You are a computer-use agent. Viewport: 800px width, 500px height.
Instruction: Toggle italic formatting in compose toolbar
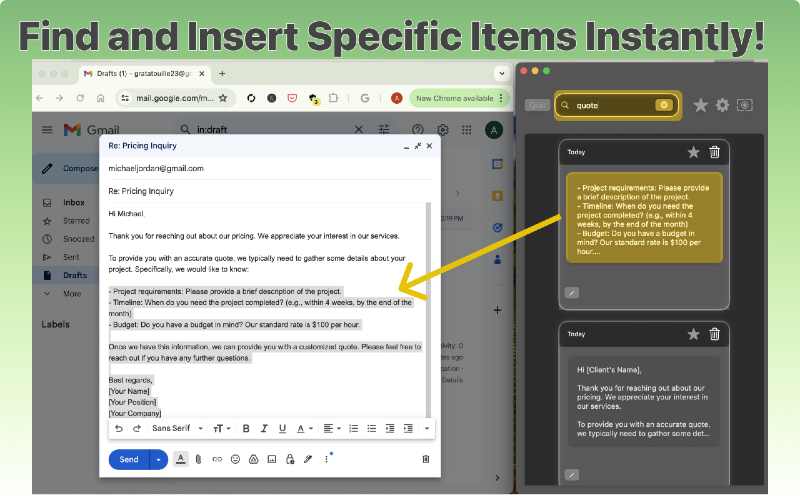pos(264,429)
